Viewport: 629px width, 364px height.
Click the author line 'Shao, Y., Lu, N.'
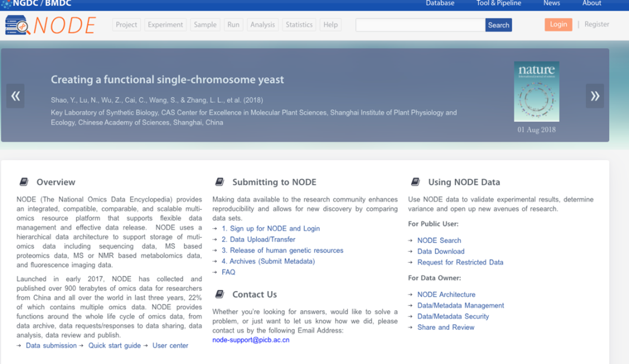point(157,100)
